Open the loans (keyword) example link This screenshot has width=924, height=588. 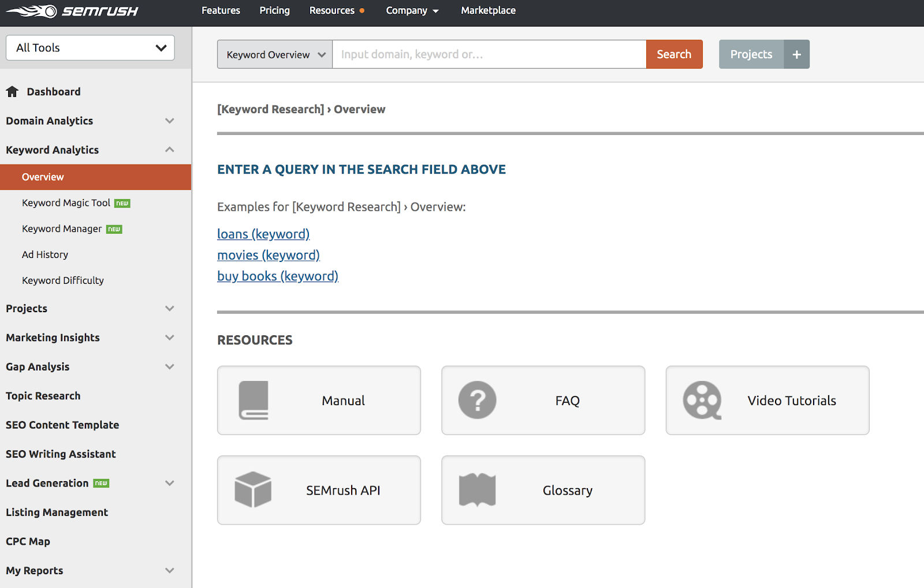(x=263, y=234)
